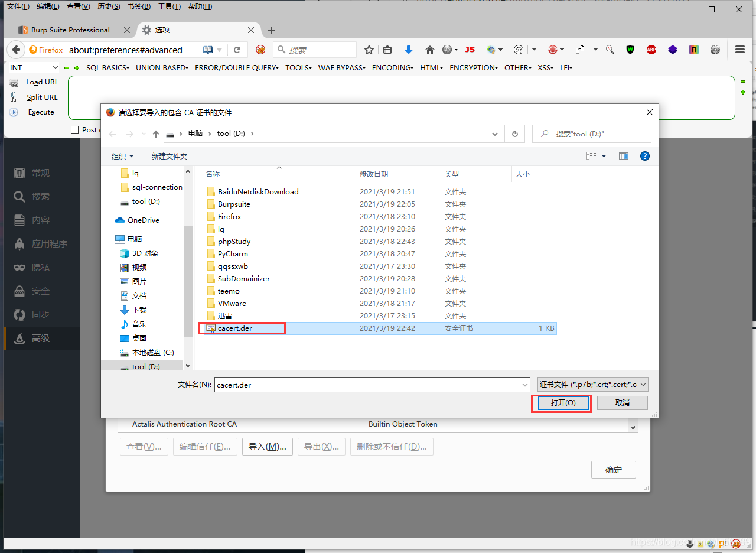This screenshot has height=553, width=756.
Task: Click the red FoxyProxy-style circular icon
Action: tap(553, 50)
